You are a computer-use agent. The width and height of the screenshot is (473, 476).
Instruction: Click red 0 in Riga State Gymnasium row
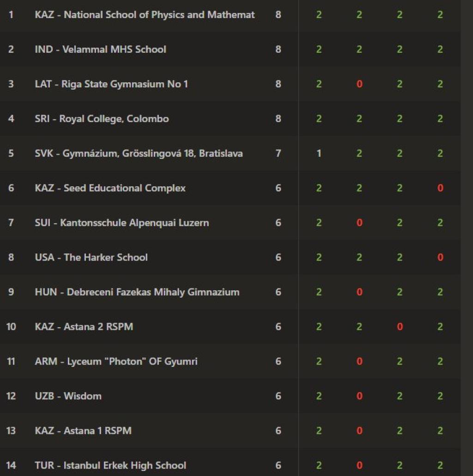[359, 84]
